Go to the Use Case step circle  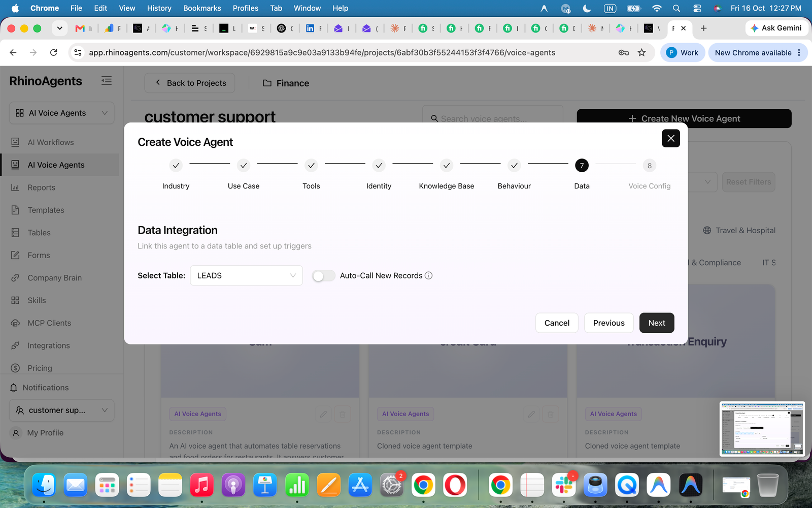coord(244,166)
